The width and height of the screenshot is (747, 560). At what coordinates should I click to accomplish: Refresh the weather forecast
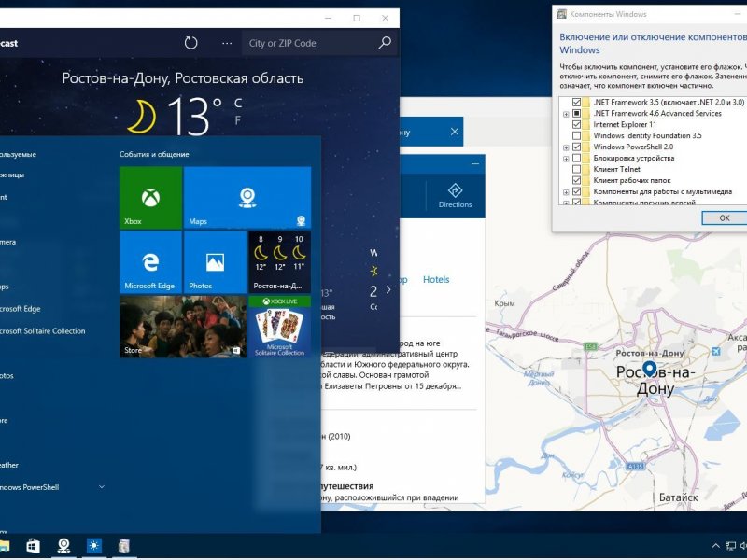point(190,43)
